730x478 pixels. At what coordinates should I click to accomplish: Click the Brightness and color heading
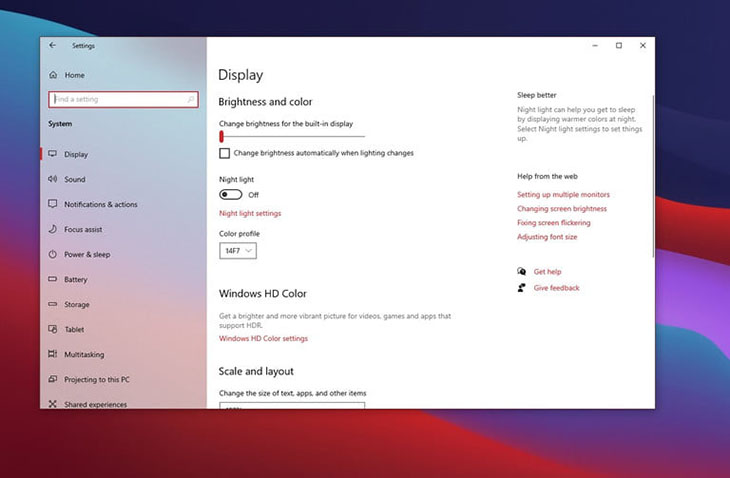tap(265, 101)
